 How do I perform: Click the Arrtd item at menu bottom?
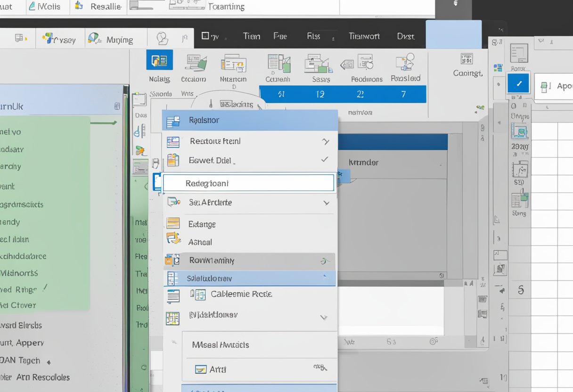coord(217,369)
